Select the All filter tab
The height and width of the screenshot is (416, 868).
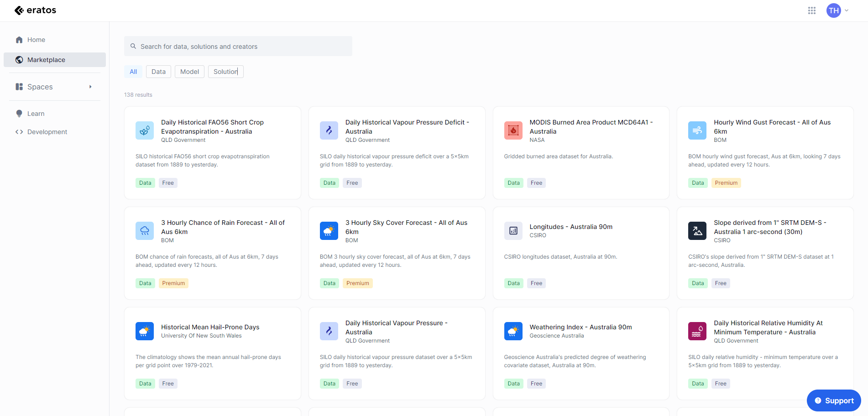click(x=133, y=72)
